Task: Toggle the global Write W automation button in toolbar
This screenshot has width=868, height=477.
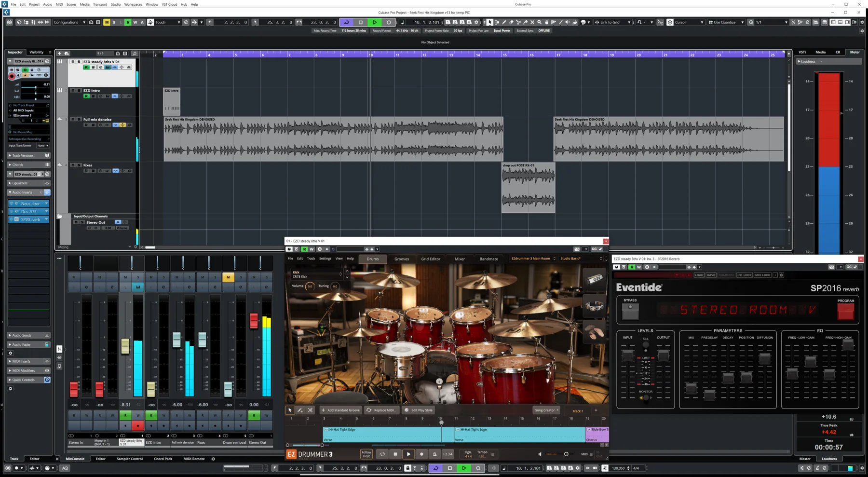Action: tap(135, 22)
